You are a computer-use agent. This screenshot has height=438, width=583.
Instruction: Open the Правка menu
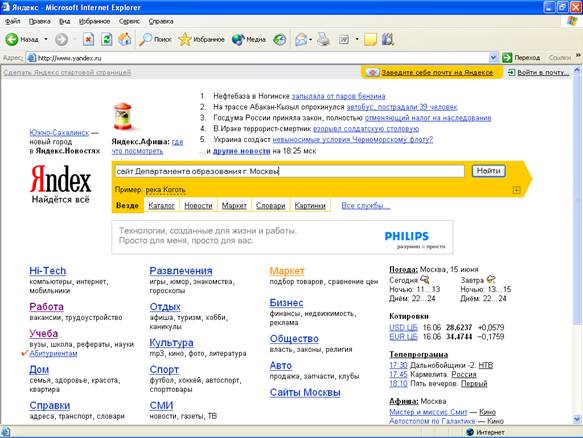coord(40,21)
